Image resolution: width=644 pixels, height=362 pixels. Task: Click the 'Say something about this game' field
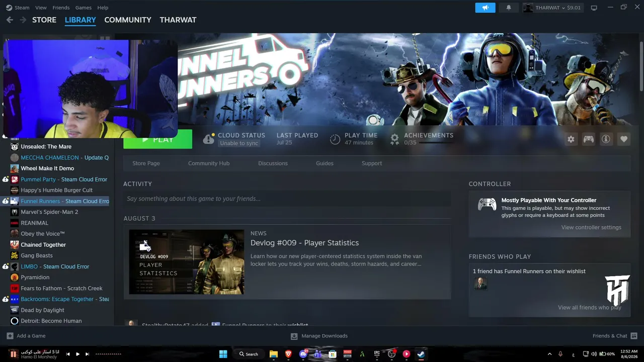(287, 199)
